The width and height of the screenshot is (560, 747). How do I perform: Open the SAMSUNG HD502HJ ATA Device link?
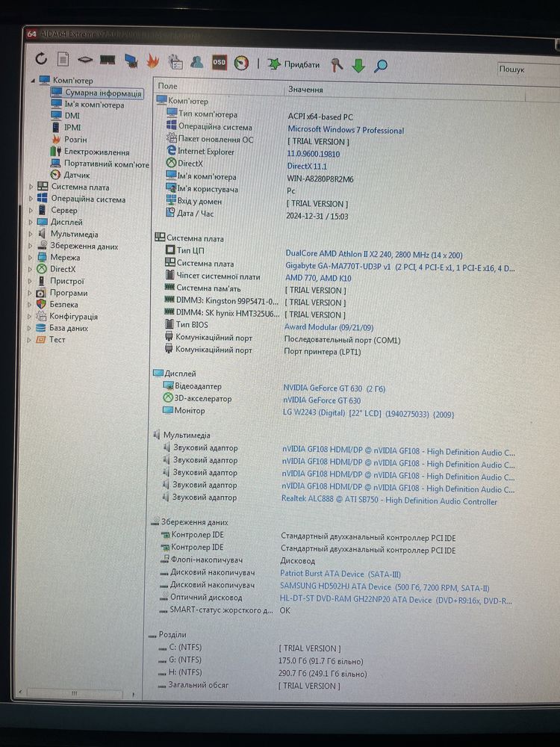(x=385, y=587)
